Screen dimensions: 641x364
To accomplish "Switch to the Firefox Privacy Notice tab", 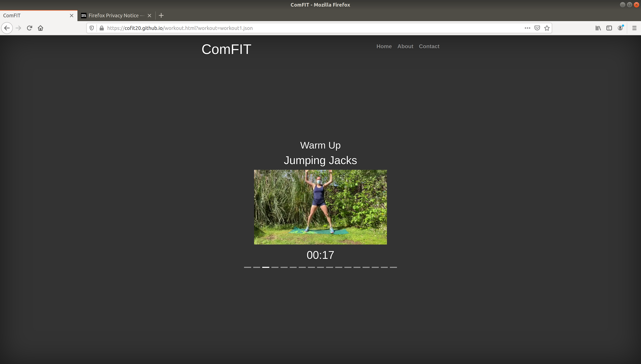I will pos(114,16).
